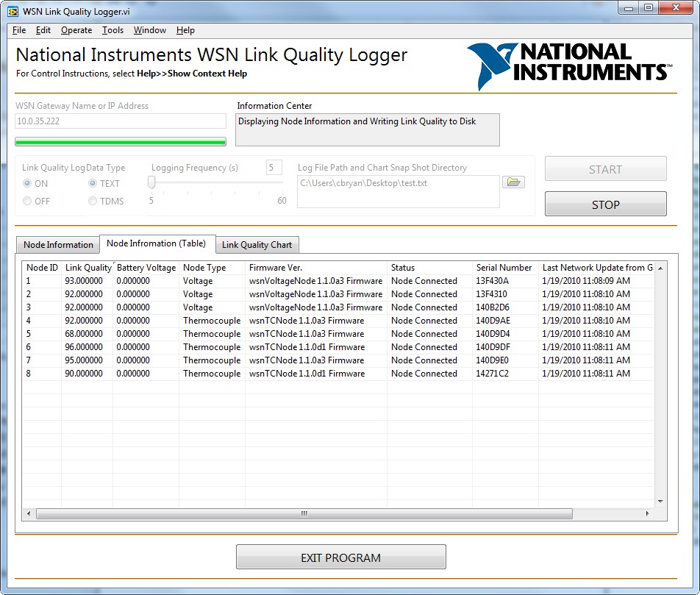The image size is (700, 595).
Task: Click the horizontal scrollbar left arrow
Action: pyautogui.click(x=29, y=513)
